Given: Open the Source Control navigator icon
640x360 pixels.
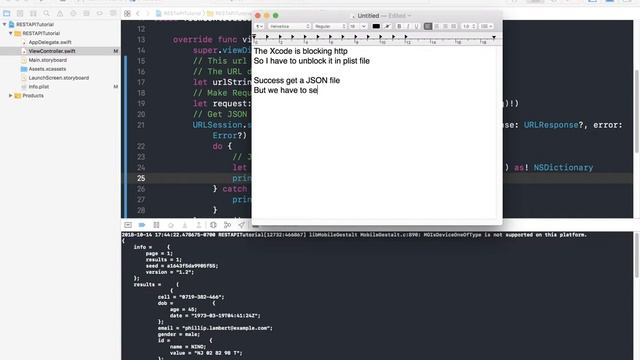Looking at the screenshot, I should tap(20, 13).
